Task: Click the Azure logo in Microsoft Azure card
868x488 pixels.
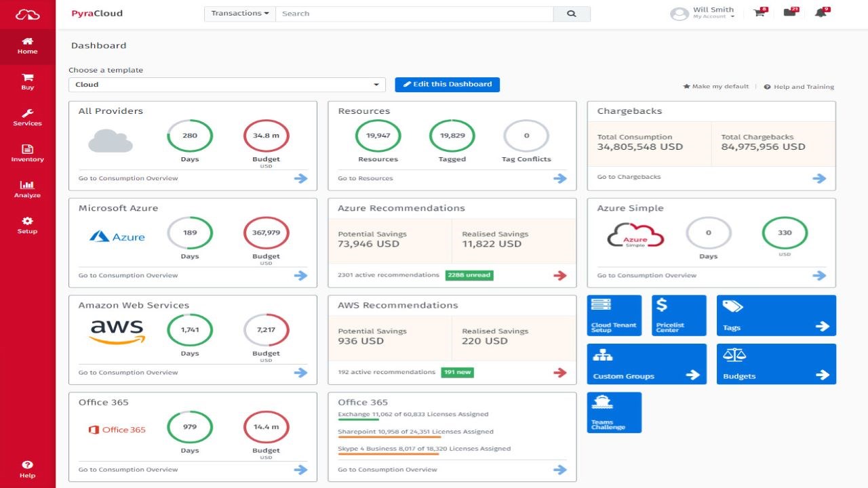Action: (117, 237)
